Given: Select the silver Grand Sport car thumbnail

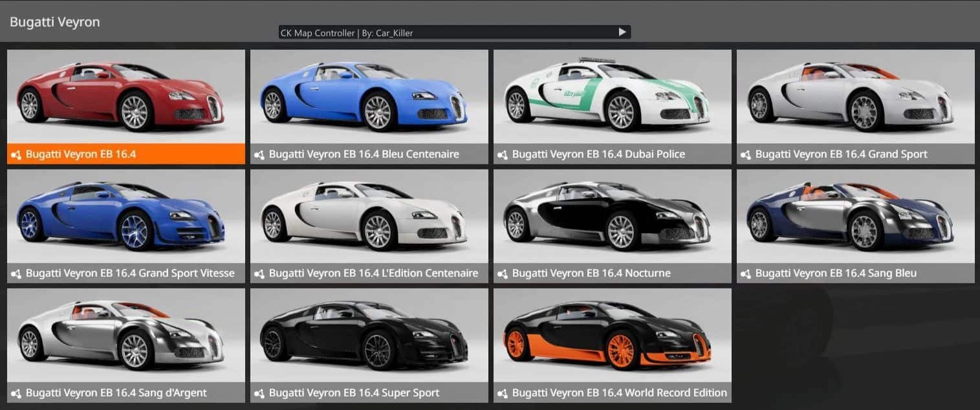Looking at the screenshot, I should pyautogui.click(x=855, y=96).
